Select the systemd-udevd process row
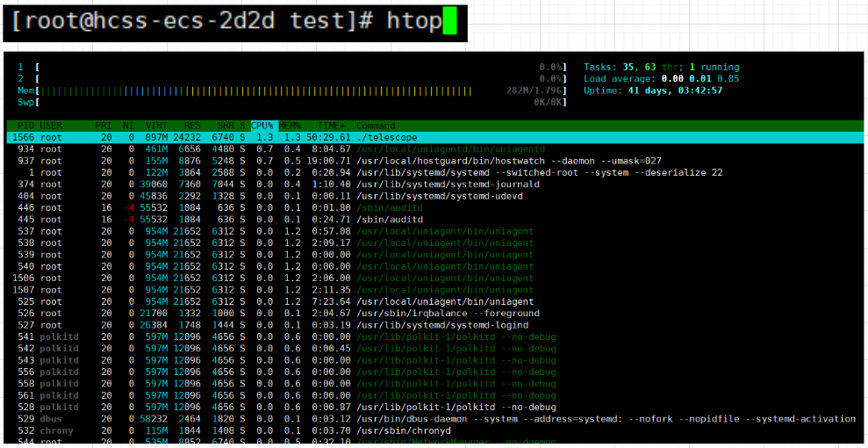The width and height of the screenshot is (868, 448). [x=435, y=196]
